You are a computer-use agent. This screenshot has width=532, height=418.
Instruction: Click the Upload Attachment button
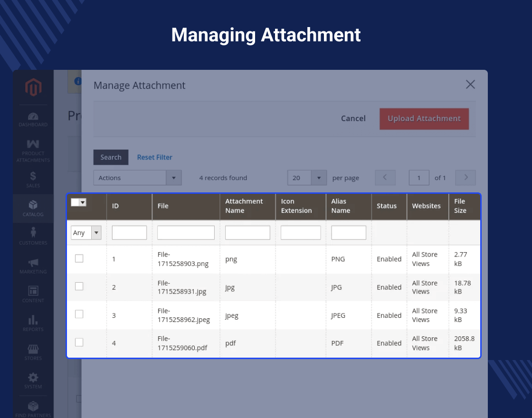tap(424, 119)
